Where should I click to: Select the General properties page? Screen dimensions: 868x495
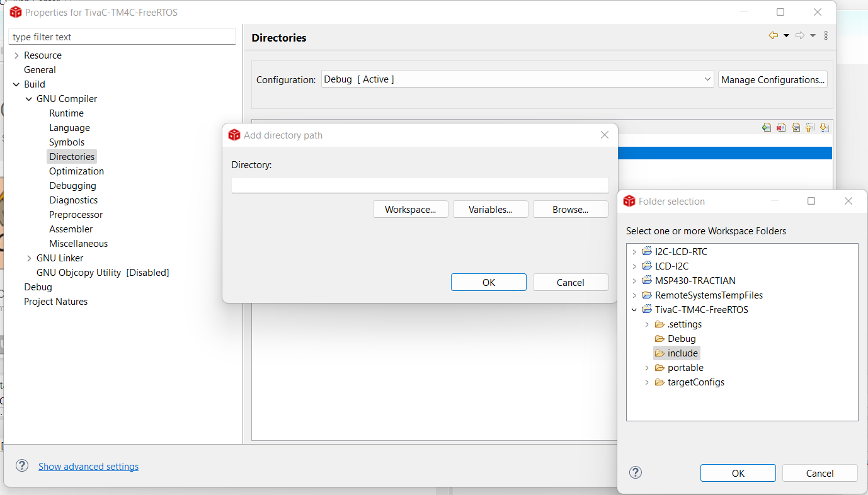pyautogui.click(x=40, y=70)
